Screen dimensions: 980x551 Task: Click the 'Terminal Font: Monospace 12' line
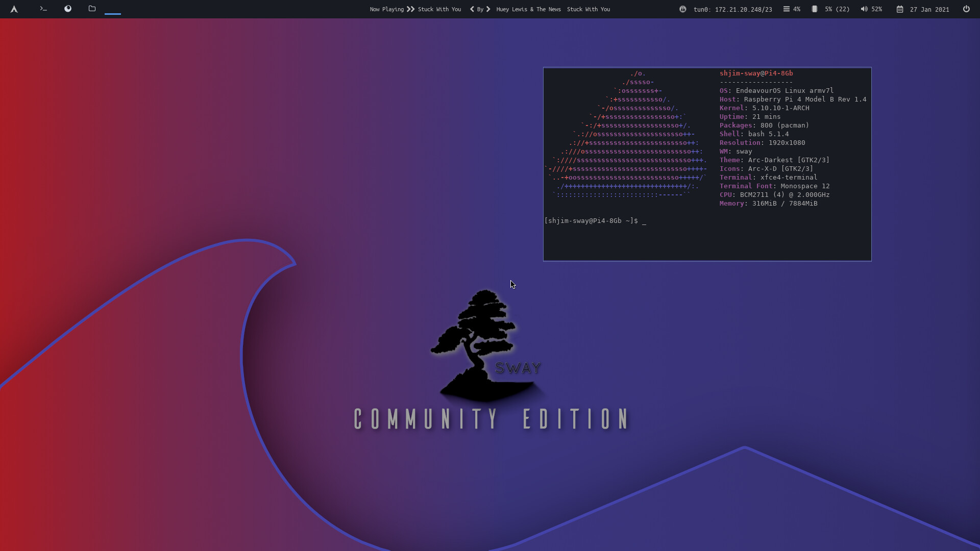coord(774,186)
